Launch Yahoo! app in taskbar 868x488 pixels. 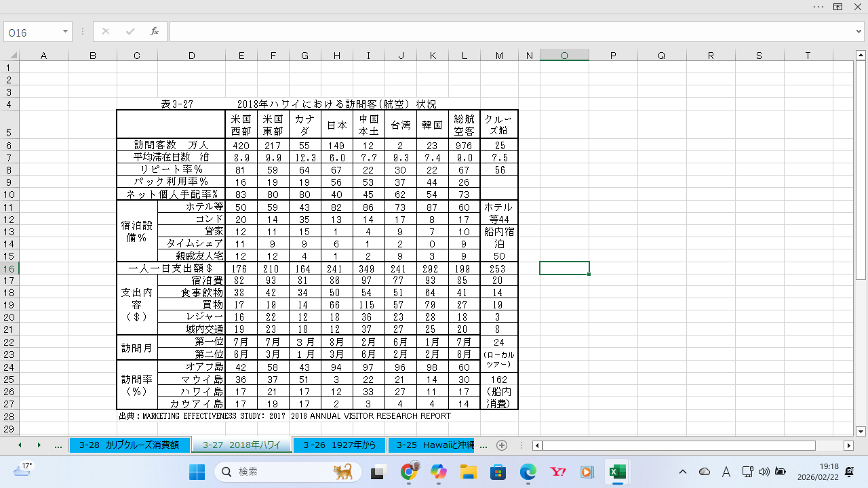[x=558, y=472]
